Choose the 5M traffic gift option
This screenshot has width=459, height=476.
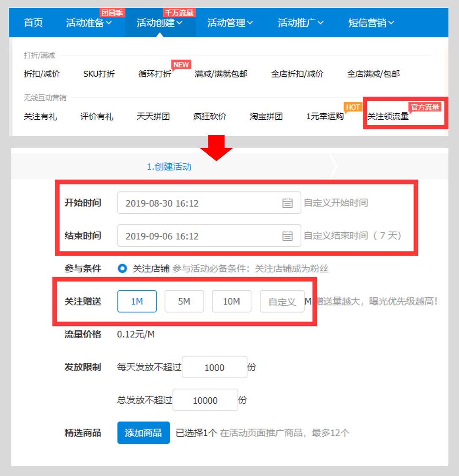click(x=184, y=301)
